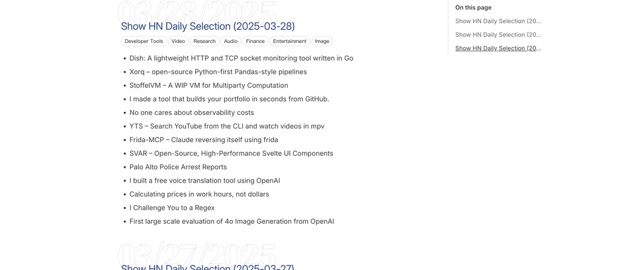Open the SVAR Svelte UI Components entry
The height and width of the screenshot is (270, 644).
(231, 153)
